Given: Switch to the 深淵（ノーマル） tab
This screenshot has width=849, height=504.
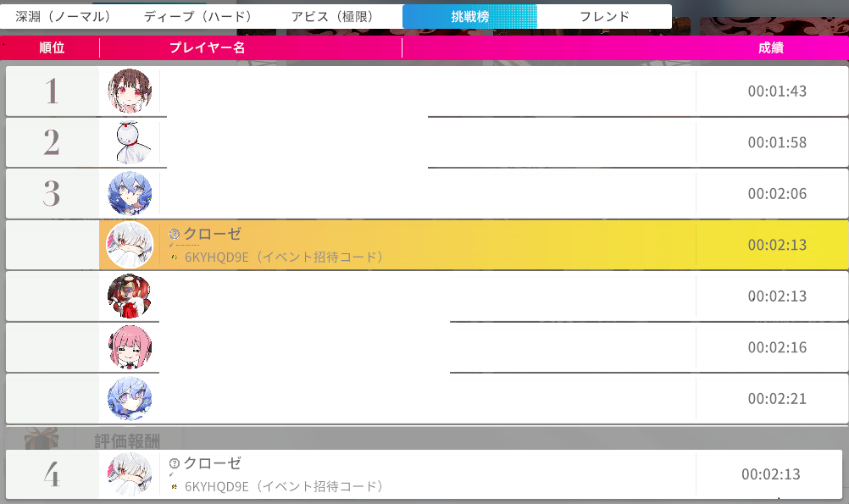Looking at the screenshot, I should pos(63,17).
